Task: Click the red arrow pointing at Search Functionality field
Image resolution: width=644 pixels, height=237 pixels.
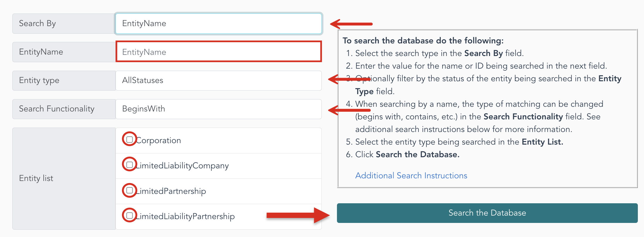Action: point(349,110)
